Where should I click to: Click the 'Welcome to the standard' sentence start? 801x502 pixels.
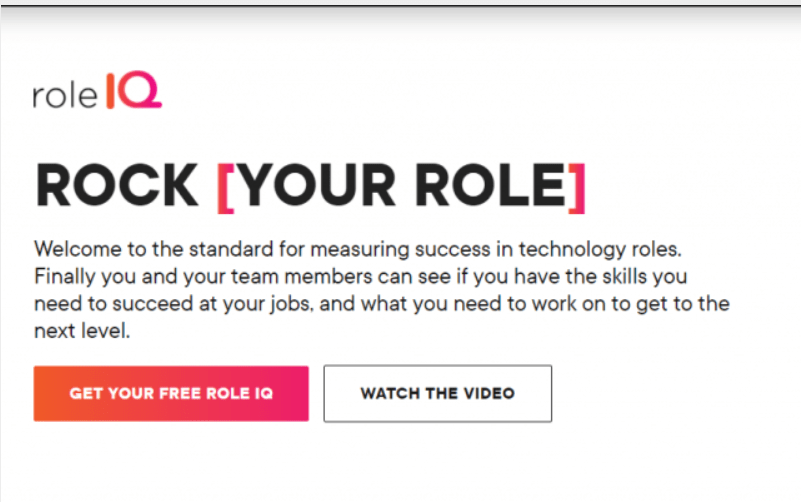pos(154,249)
